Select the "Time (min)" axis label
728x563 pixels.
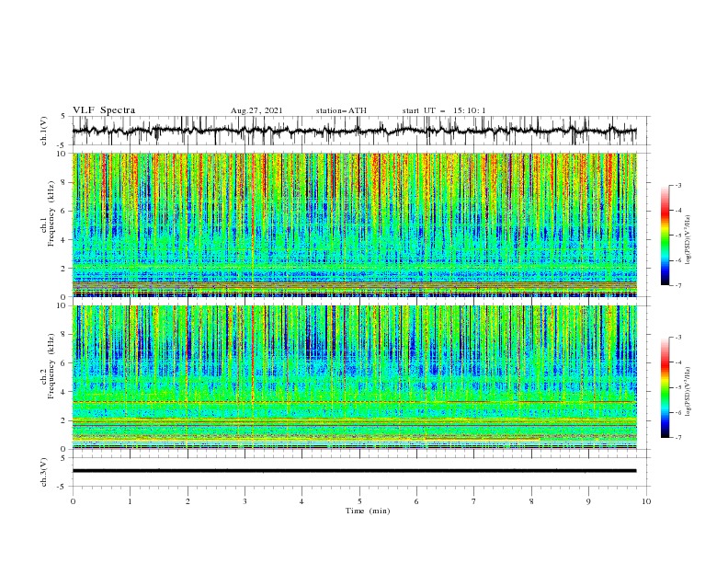pos(368,511)
